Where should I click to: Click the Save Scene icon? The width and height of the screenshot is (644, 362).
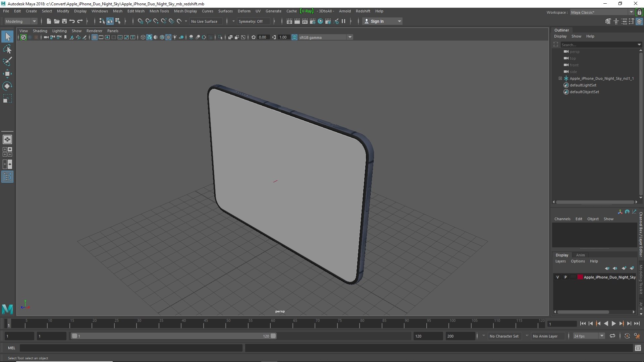point(64,21)
